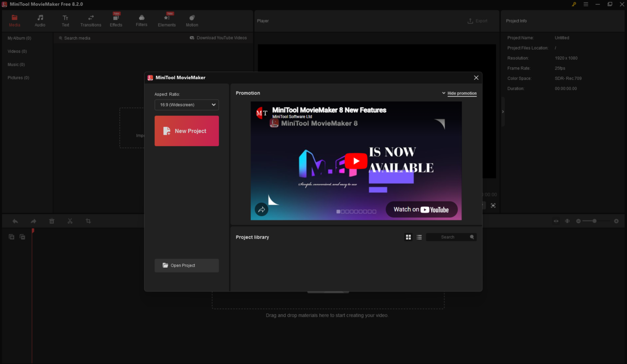Screen dimensions: 627x364
Task: Click the timeline zoom slider handle
Action: coord(595,221)
